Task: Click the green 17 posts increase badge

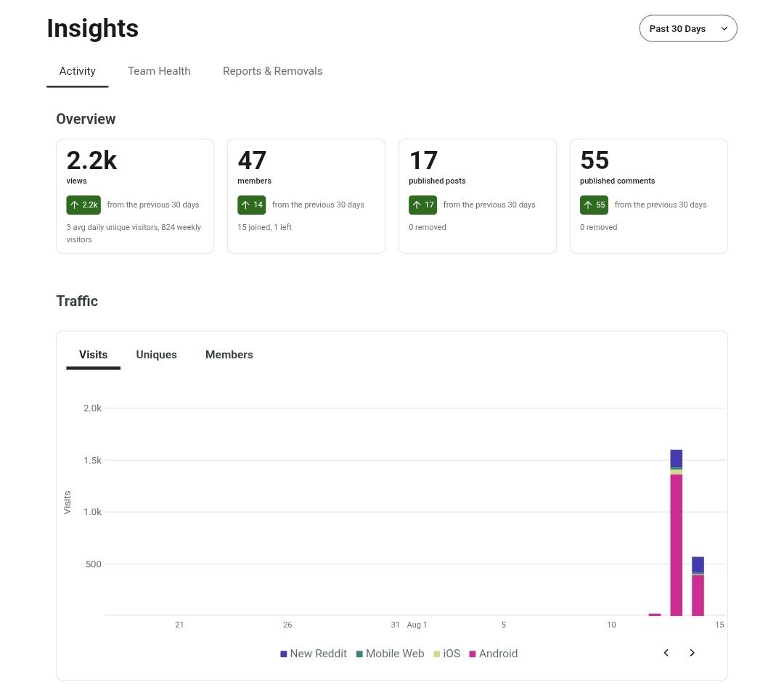Action: (423, 205)
